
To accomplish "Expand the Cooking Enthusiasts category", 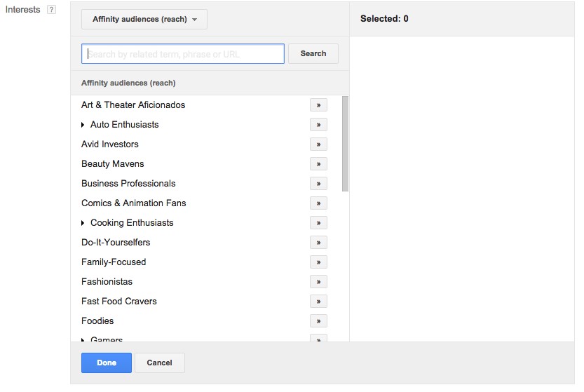I will coord(83,223).
